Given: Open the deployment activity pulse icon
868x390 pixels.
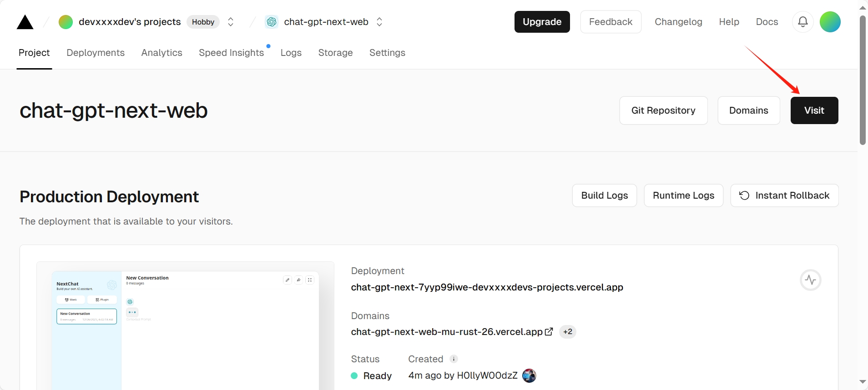Looking at the screenshot, I should tap(811, 280).
